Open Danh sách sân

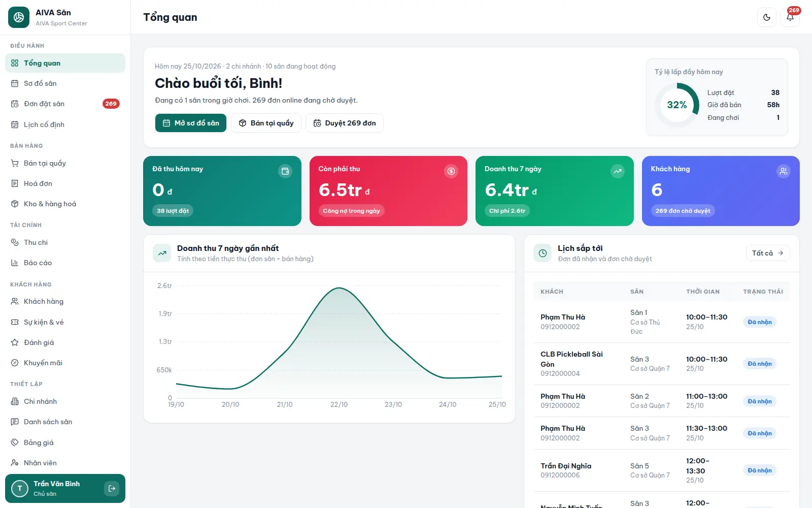coord(65,422)
